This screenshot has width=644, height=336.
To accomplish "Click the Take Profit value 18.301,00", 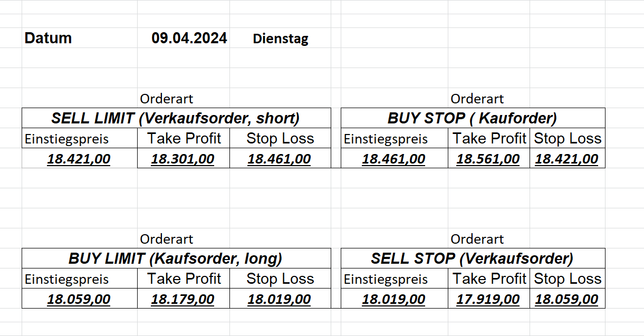I will (182, 159).
